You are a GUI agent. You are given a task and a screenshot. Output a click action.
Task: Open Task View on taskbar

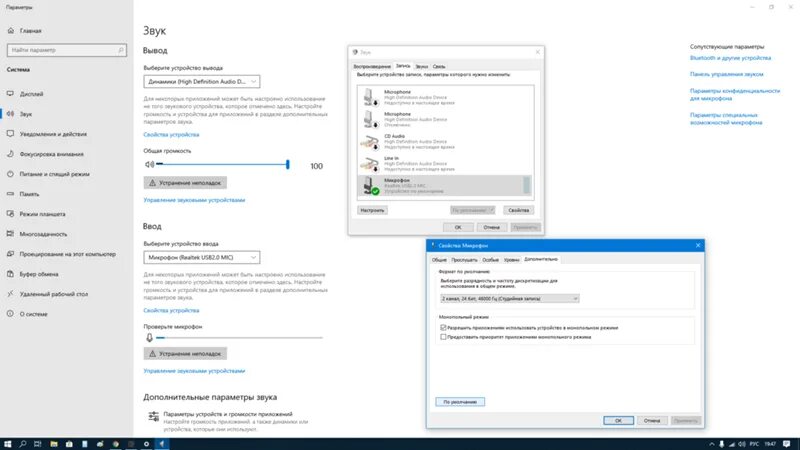pos(38,444)
